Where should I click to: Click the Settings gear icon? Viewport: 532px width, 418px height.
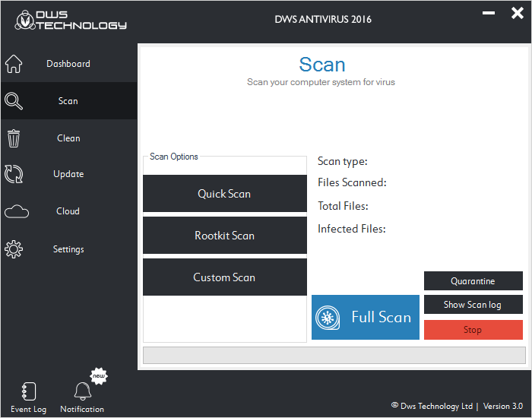[14, 249]
